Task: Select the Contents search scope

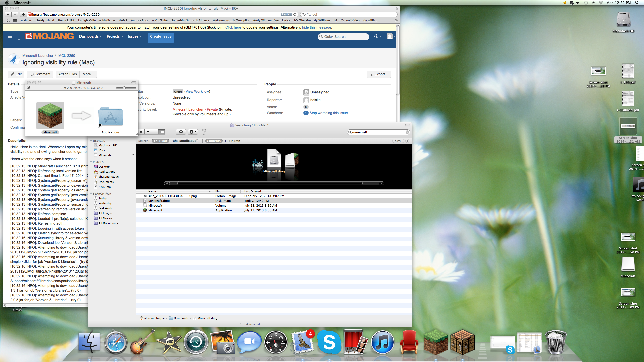Action: pyautogui.click(x=214, y=141)
